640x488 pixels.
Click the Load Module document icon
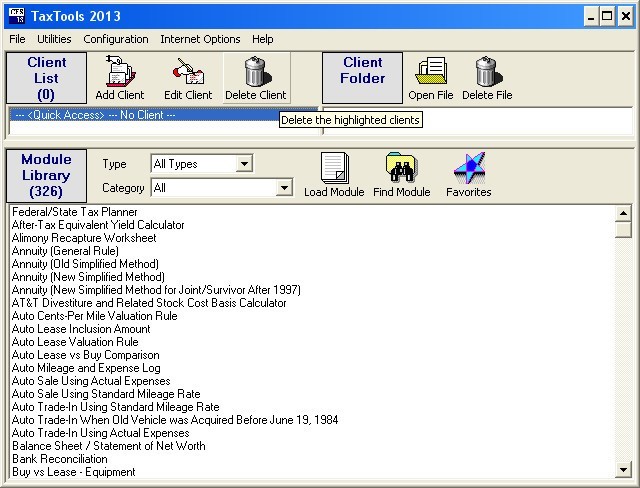pyautogui.click(x=334, y=168)
